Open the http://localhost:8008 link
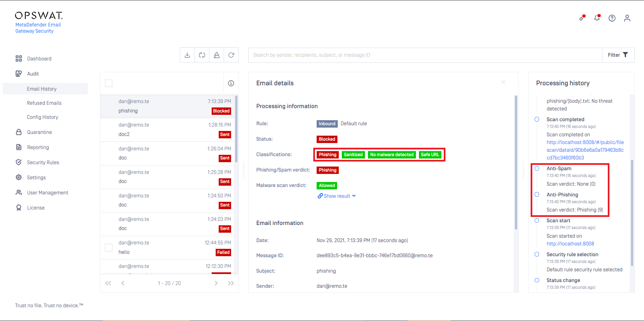Viewport: 644px width, 321px height. pos(570,244)
